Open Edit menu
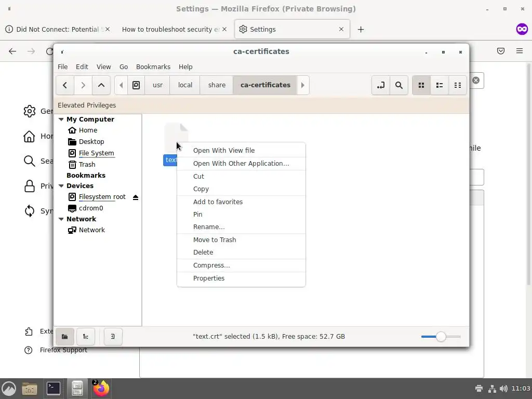Viewport: 532px width, 399px height. tap(82, 67)
